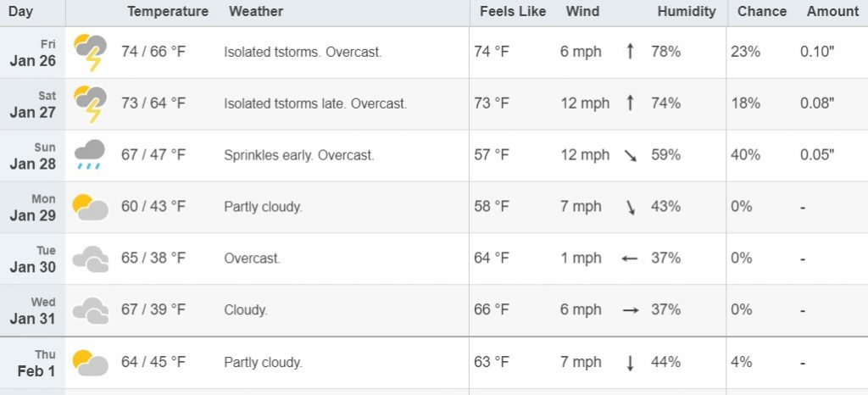The width and height of the screenshot is (868, 395).
Task: Click the thunderstorm icon for Sat Jan 27
Action: 90,104
